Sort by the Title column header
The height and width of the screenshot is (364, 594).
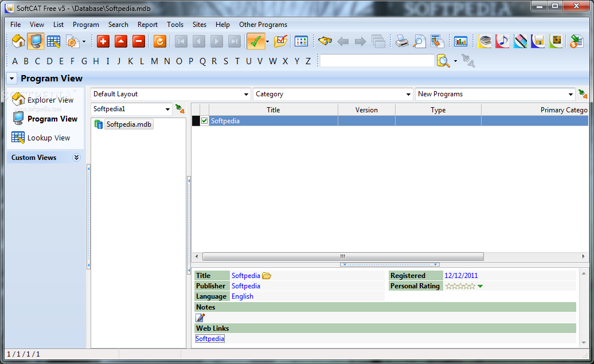pos(273,110)
